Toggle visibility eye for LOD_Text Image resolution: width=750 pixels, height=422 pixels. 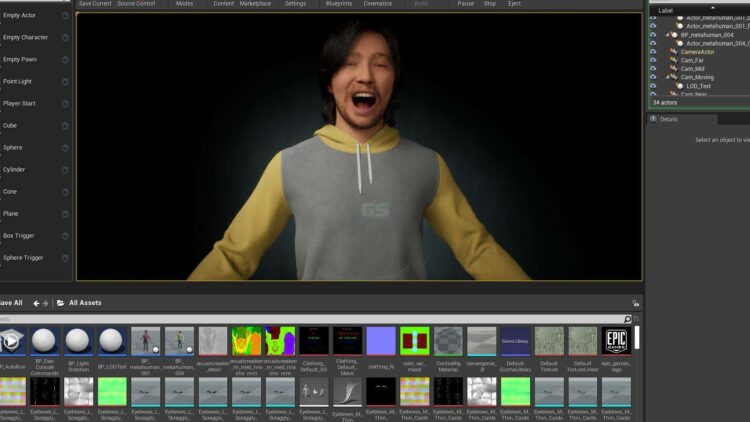(653, 86)
